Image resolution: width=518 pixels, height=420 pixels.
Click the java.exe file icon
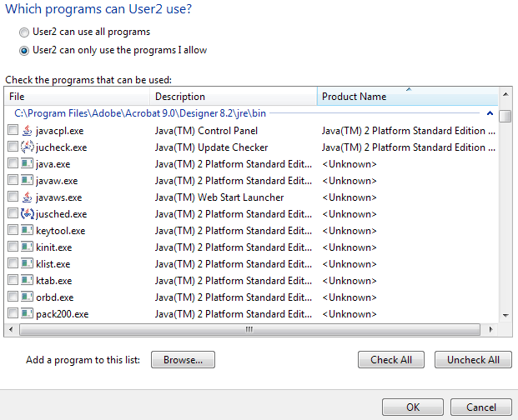(27, 163)
